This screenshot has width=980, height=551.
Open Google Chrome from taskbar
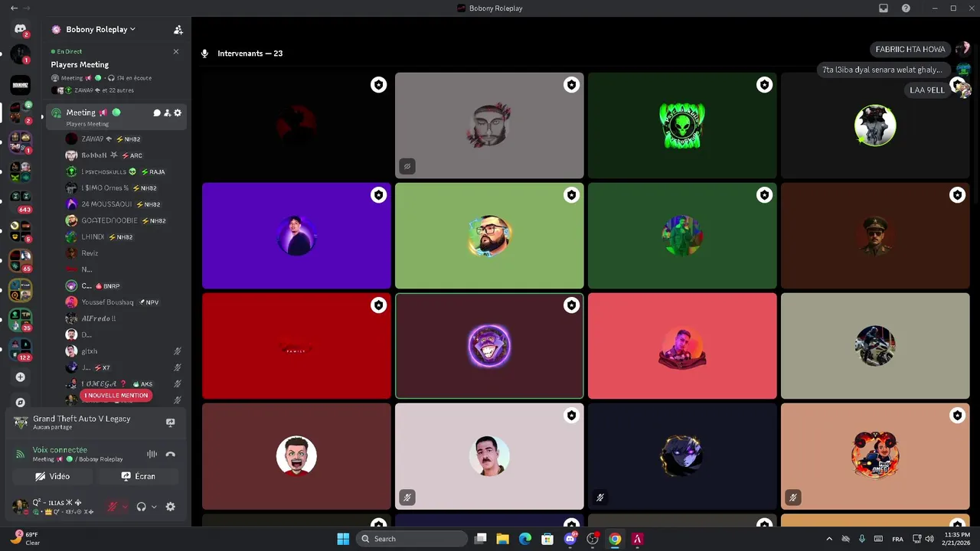click(615, 539)
